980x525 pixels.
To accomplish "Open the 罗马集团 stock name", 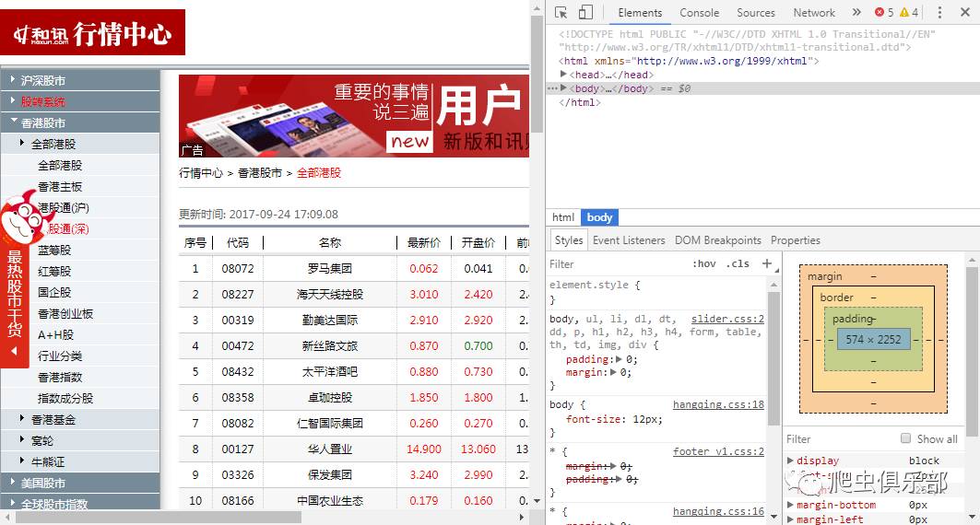I will pyautogui.click(x=329, y=268).
